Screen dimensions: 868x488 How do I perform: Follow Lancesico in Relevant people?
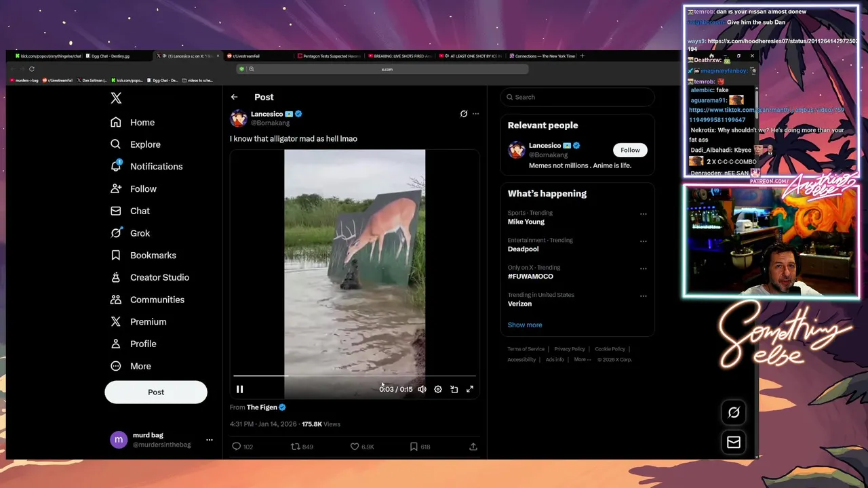(x=630, y=150)
